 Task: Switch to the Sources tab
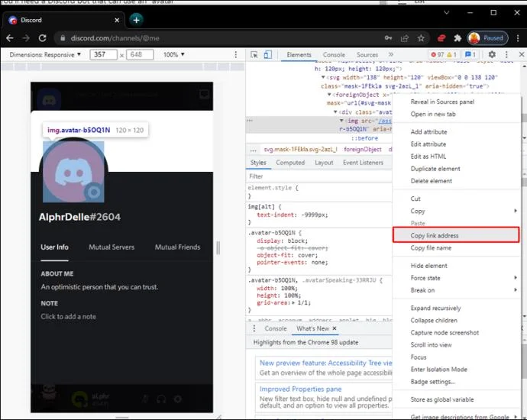[x=367, y=54]
